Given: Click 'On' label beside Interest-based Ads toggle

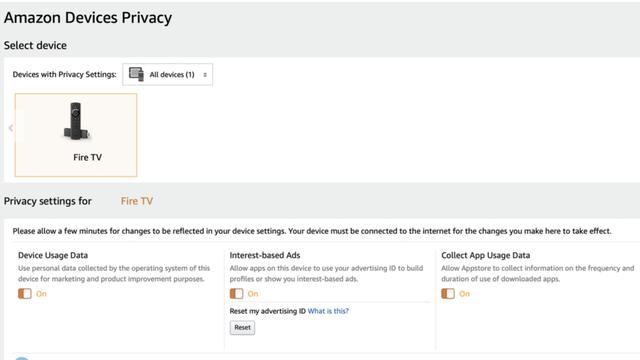Looking at the screenshot, I should [x=253, y=294].
